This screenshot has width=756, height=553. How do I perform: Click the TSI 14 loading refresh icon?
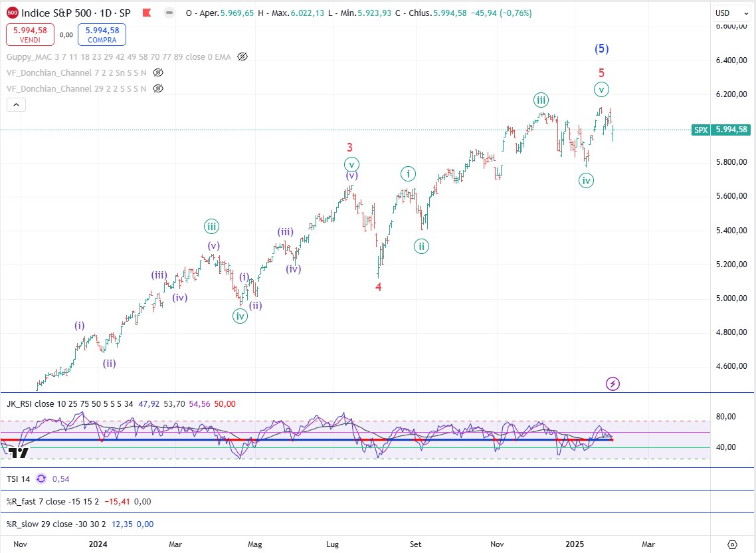[41, 479]
